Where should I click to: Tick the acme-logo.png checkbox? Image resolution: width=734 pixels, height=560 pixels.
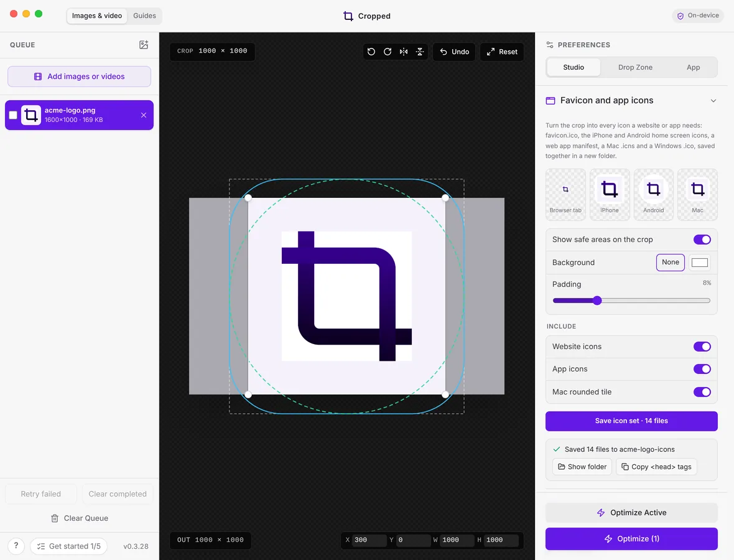coord(13,115)
